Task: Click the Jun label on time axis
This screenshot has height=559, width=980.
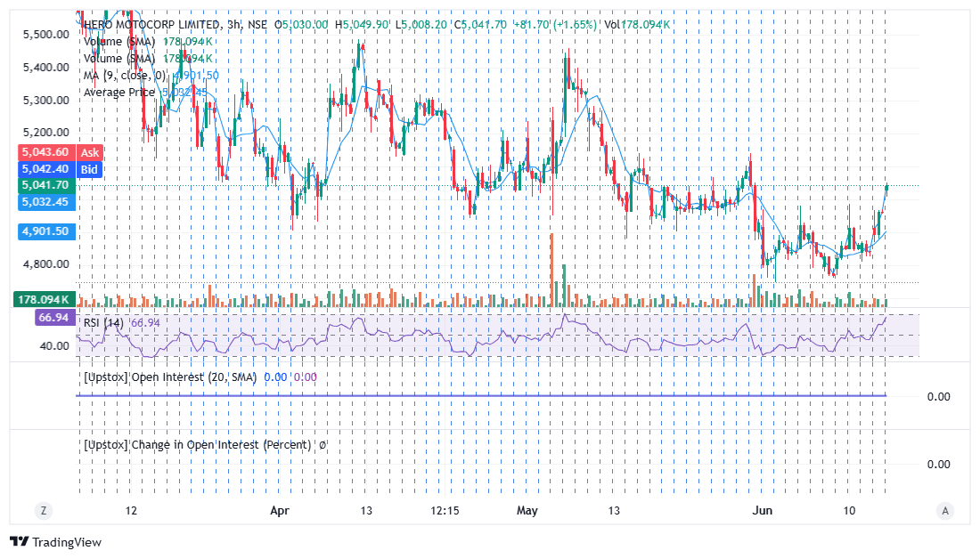Action: tap(762, 510)
